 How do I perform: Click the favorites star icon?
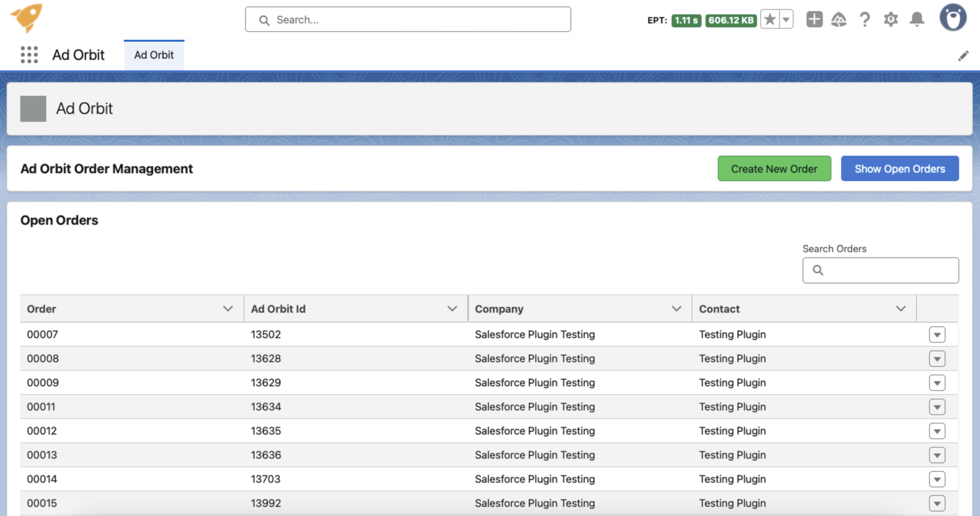[770, 20]
